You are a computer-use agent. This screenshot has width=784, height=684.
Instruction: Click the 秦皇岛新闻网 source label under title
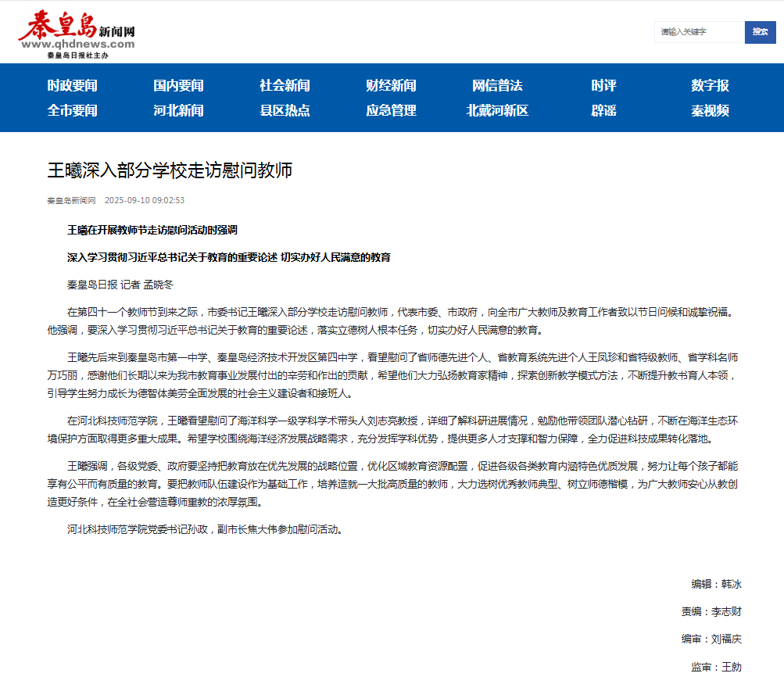coord(71,201)
